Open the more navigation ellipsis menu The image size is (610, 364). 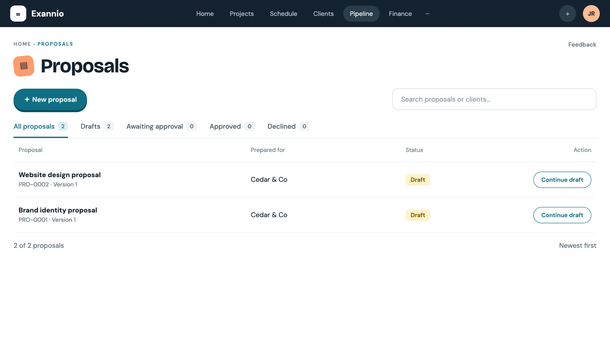(x=427, y=14)
